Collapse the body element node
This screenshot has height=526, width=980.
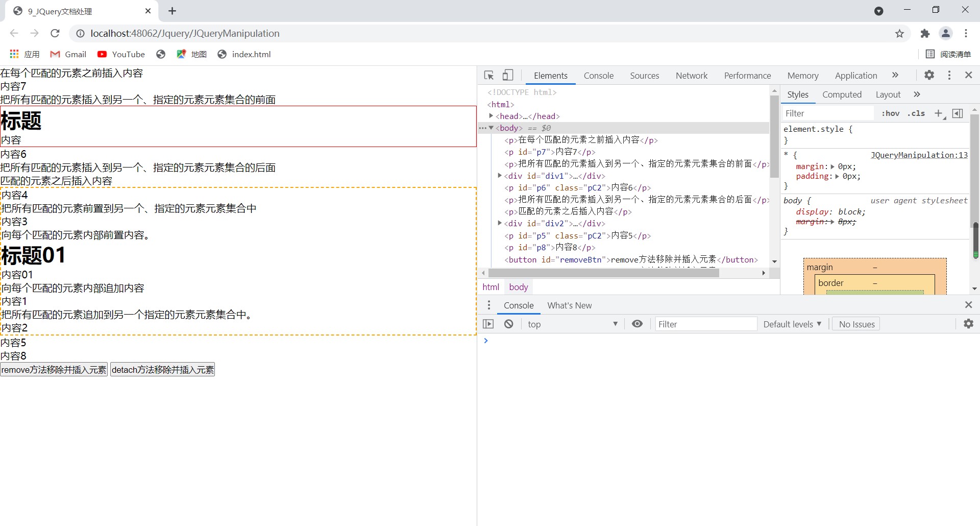491,128
